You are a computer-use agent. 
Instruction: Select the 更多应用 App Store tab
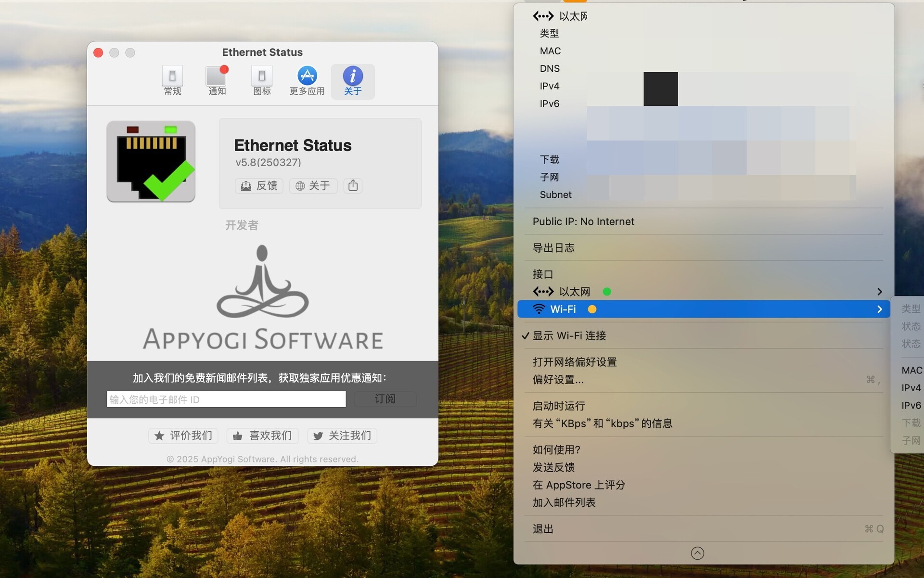tap(307, 81)
